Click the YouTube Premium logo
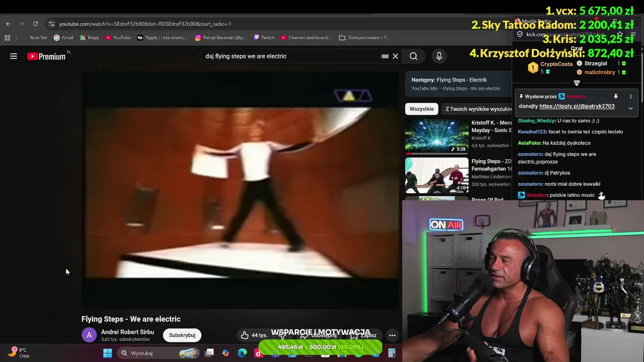 tap(46, 56)
